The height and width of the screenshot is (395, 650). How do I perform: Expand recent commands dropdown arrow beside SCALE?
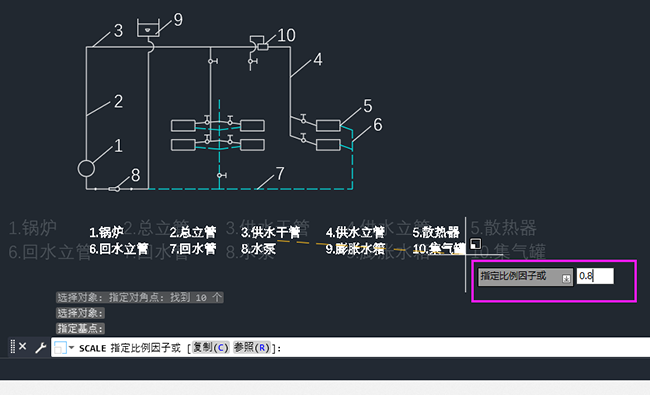71,347
